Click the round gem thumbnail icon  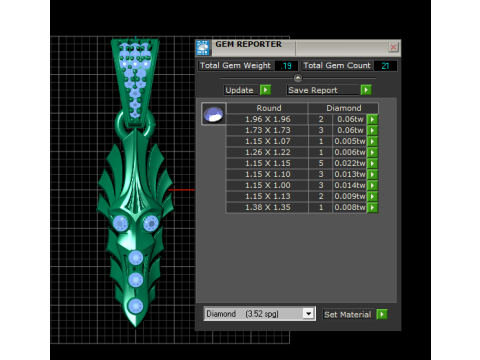(214, 114)
